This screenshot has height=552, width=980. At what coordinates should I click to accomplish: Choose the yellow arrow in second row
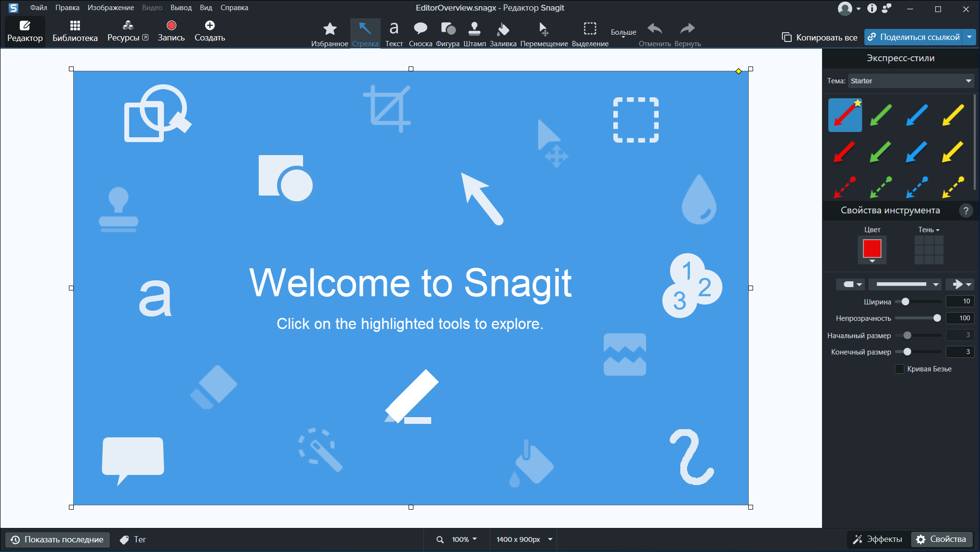click(x=953, y=151)
